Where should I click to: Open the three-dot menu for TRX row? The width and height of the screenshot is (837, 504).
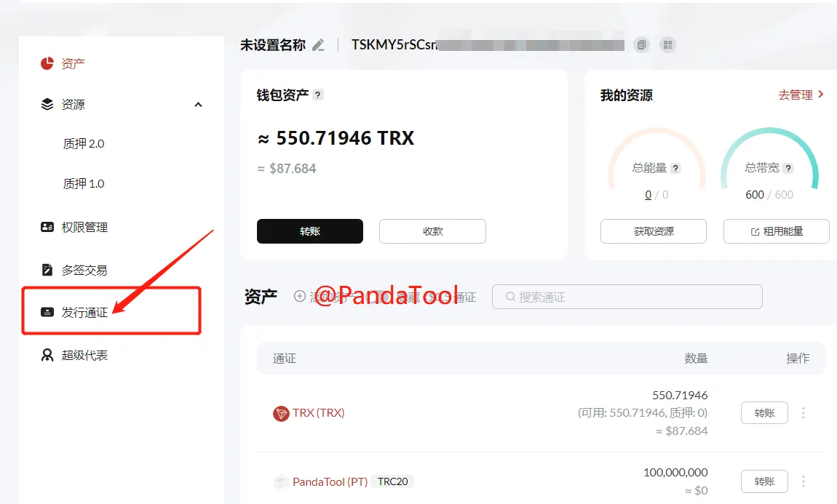[803, 413]
